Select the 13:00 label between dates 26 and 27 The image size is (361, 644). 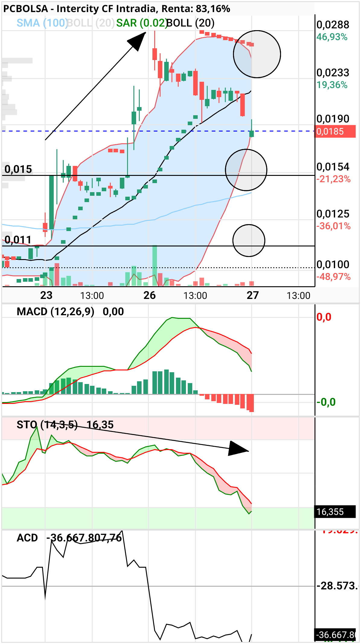click(195, 296)
